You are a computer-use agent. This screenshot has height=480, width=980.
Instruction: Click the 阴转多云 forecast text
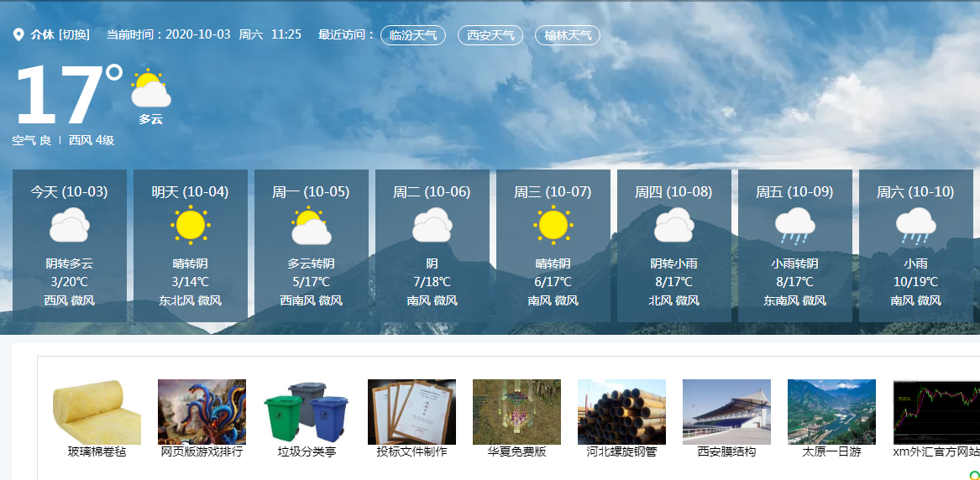pos(70,263)
